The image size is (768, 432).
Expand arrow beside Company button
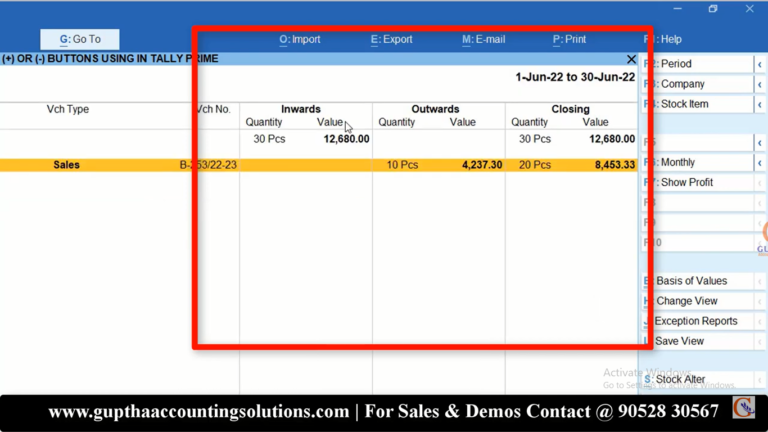(x=760, y=84)
